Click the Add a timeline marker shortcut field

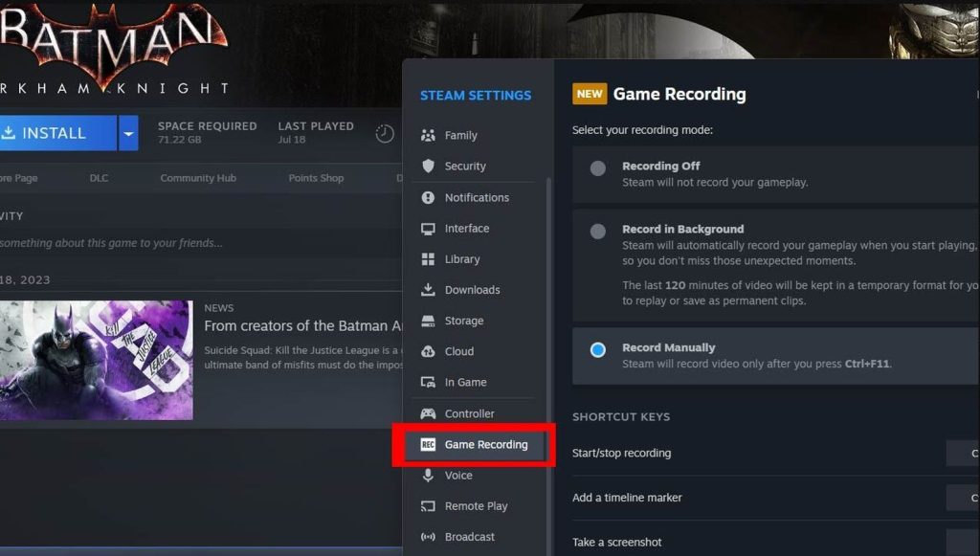click(963, 498)
